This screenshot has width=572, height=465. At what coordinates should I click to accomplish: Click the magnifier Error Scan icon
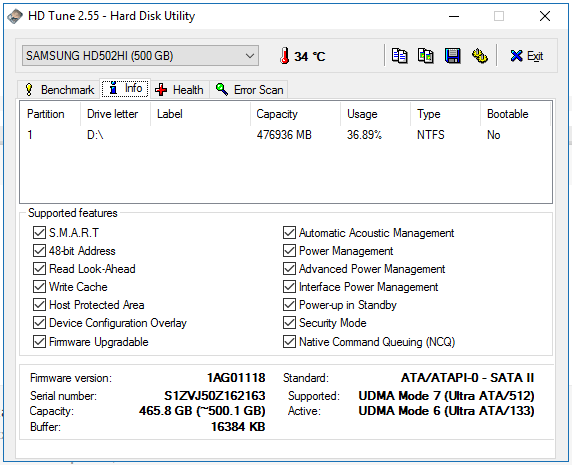(221, 89)
